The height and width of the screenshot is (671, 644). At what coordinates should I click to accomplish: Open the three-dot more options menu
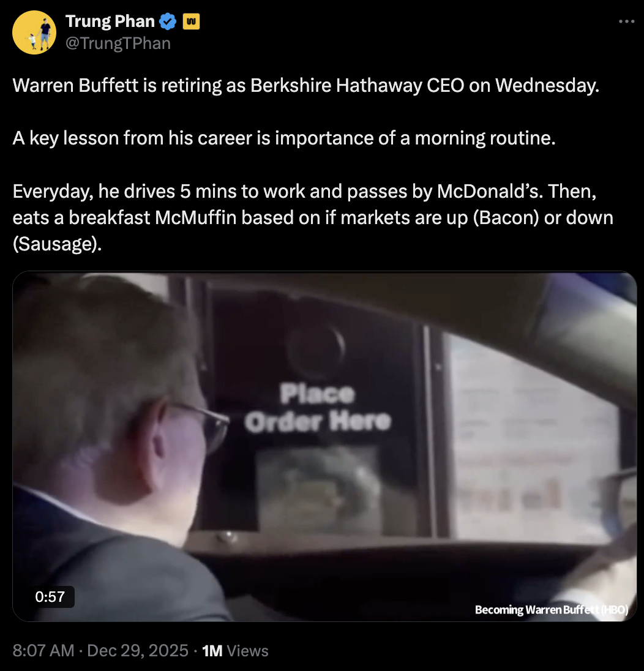point(626,21)
